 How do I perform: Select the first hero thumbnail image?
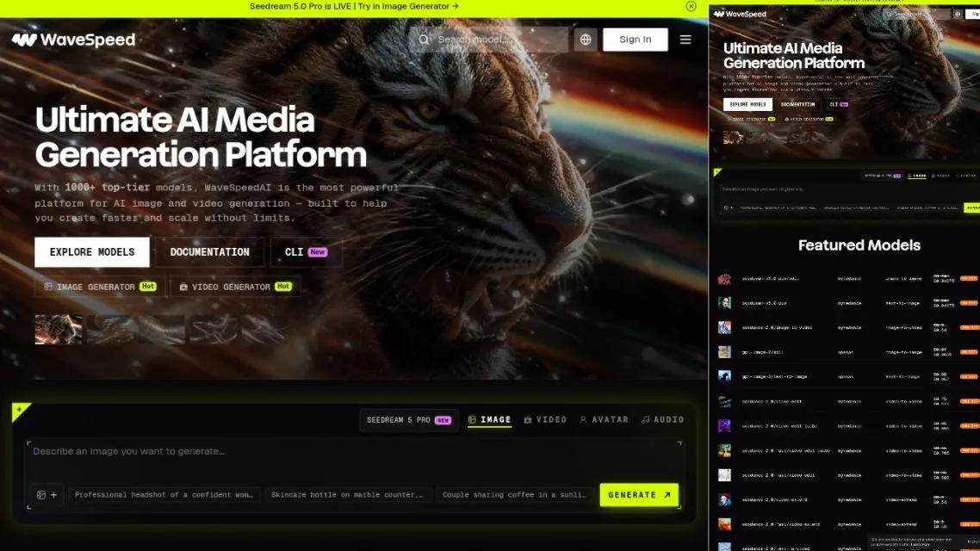tap(58, 329)
